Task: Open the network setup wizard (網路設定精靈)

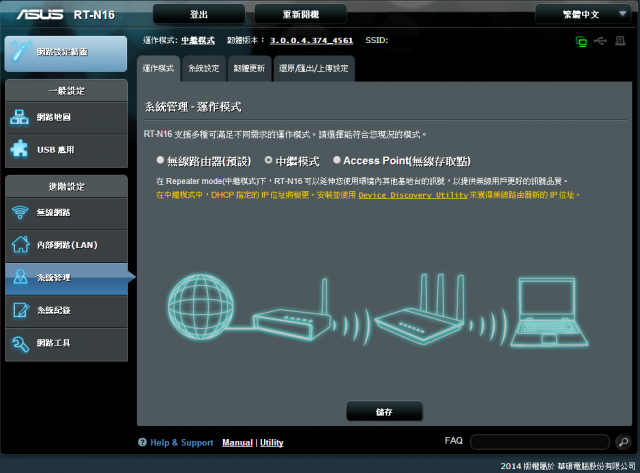Action: pos(66,53)
